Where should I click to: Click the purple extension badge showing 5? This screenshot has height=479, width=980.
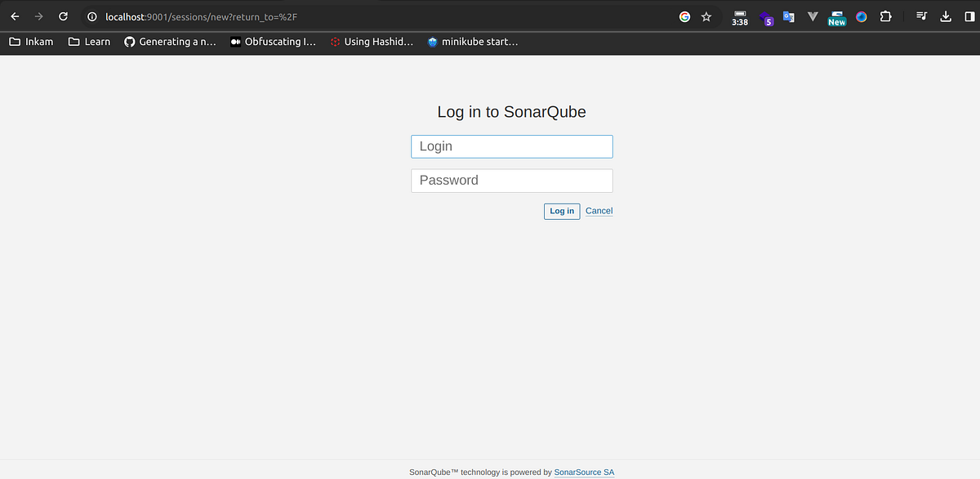[768, 18]
